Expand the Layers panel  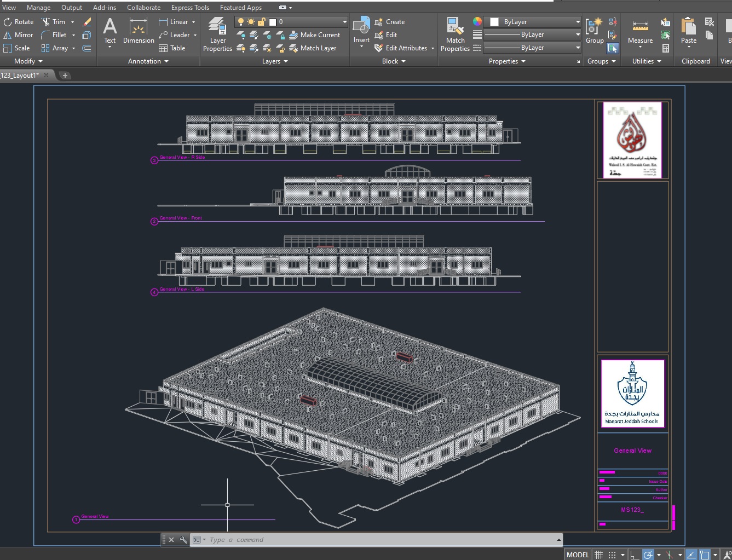275,61
